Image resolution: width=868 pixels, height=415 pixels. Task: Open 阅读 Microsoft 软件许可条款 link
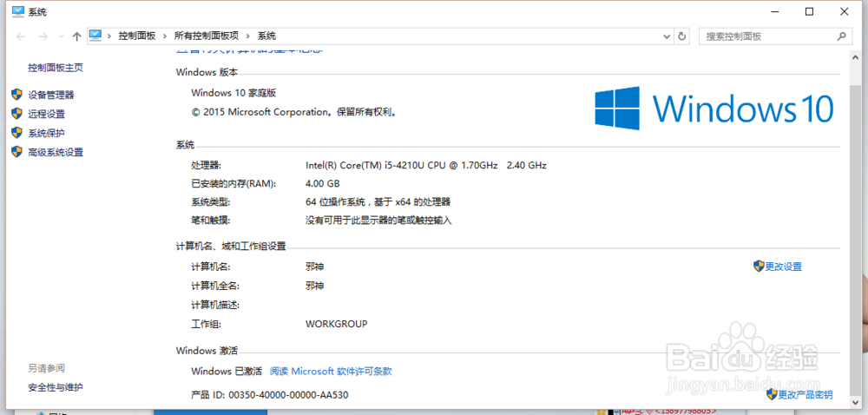point(331,372)
